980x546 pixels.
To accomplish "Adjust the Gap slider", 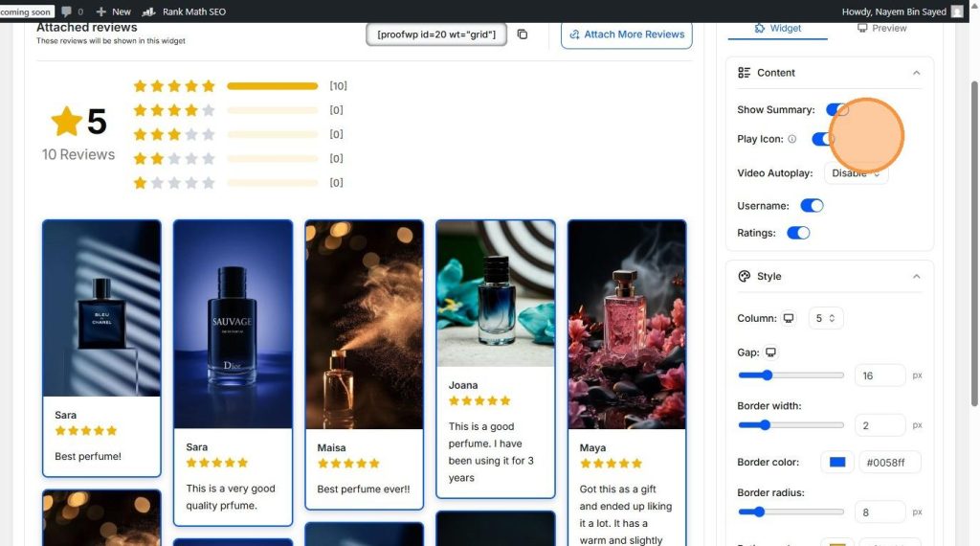I will (x=791, y=375).
